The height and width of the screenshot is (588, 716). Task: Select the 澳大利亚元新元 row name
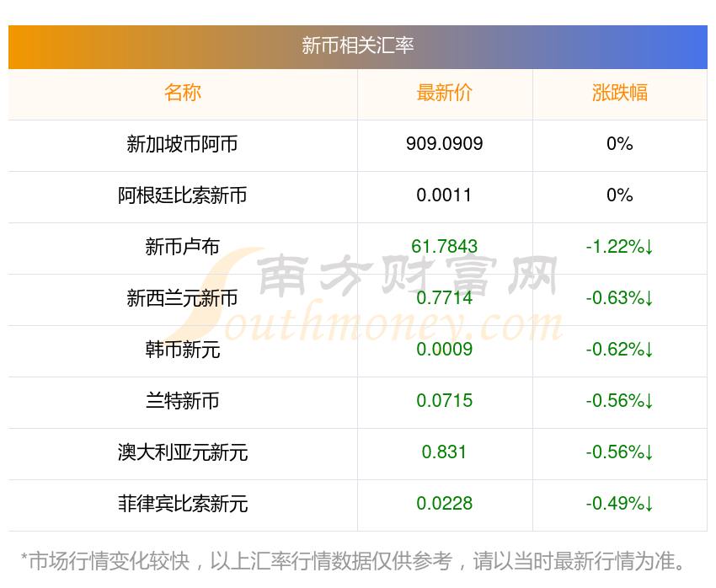[x=182, y=453]
